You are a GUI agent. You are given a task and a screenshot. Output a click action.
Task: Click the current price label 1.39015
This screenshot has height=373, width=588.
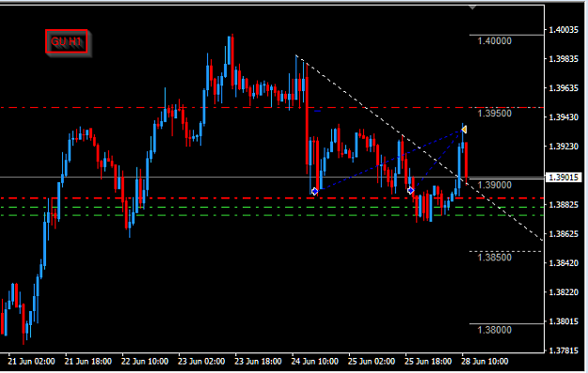click(564, 178)
